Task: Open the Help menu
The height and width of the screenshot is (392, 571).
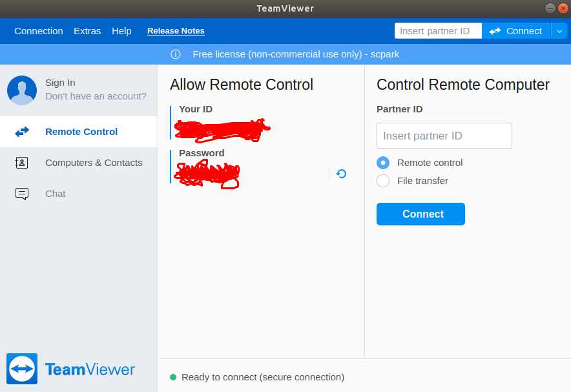Action: (x=121, y=31)
